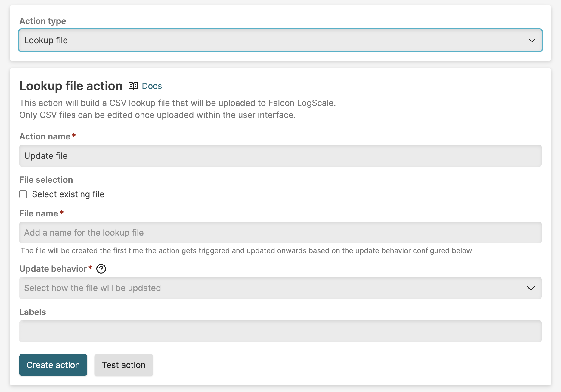Image resolution: width=561 pixels, height=392 pixels.
Task: Open the Update behavior selection dropdown
Action: tap(280, 288)
